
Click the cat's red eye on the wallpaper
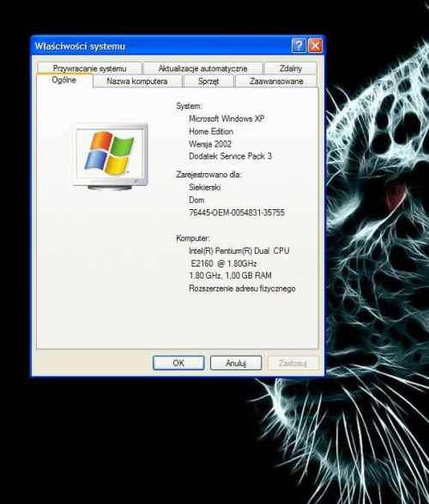tap(396, 195)
